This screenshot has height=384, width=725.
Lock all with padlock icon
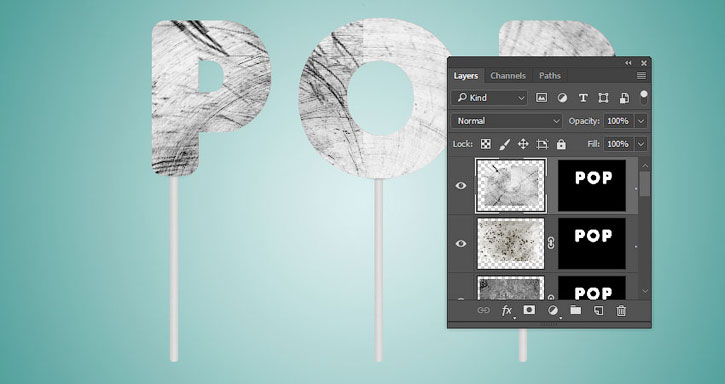click(561, 144)
